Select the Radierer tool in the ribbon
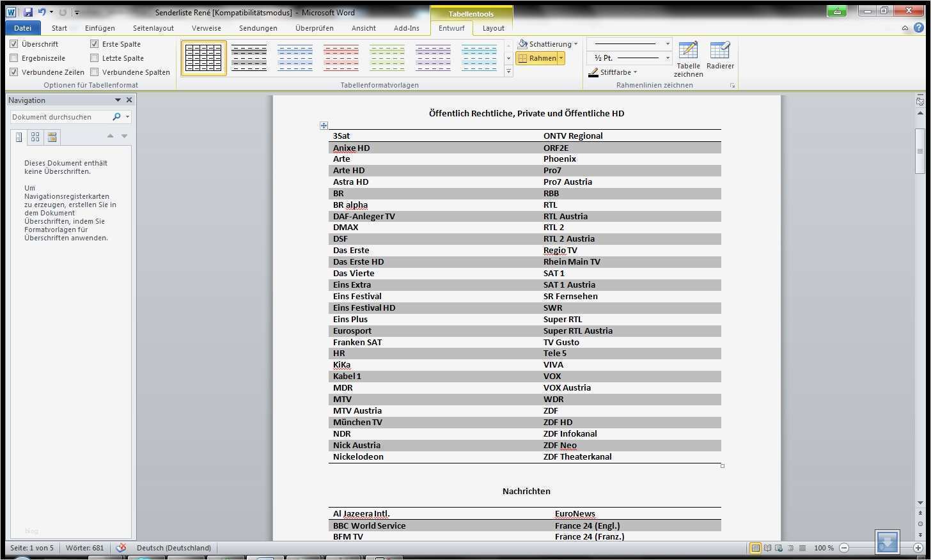931x560 pixels. pyautogui.click(x=721, y=56)
